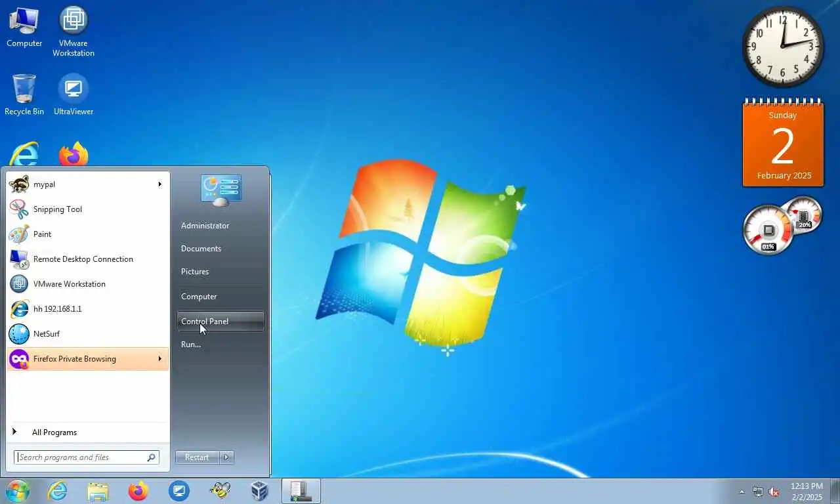Screen dimensions: 840x504
Task: Click the VMware Workstation Start menu icon
Action: point(19,284)
